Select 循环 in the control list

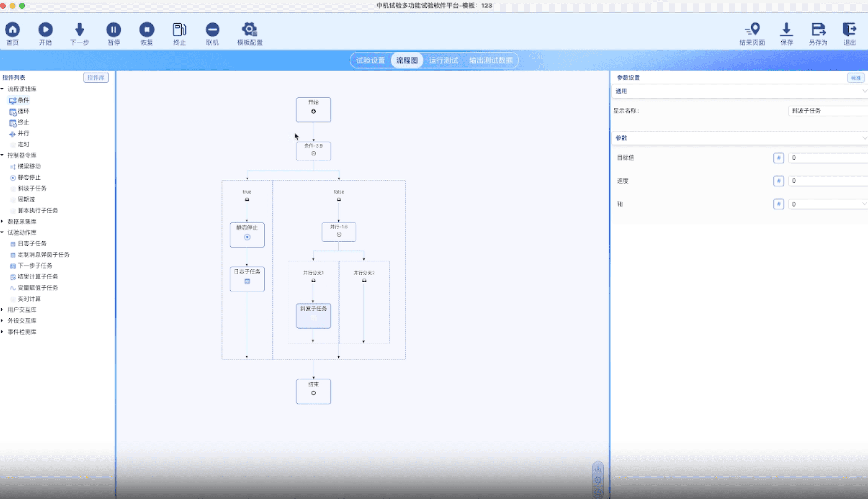click(23, 111)
